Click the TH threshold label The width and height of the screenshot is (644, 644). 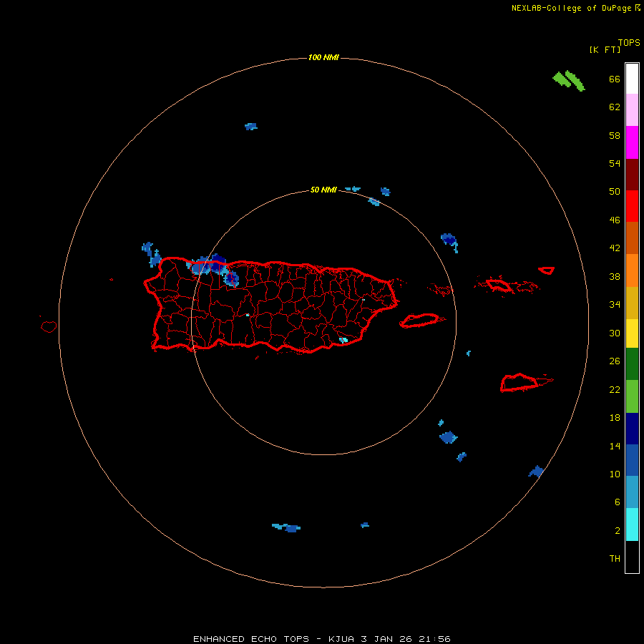[615, 559]
